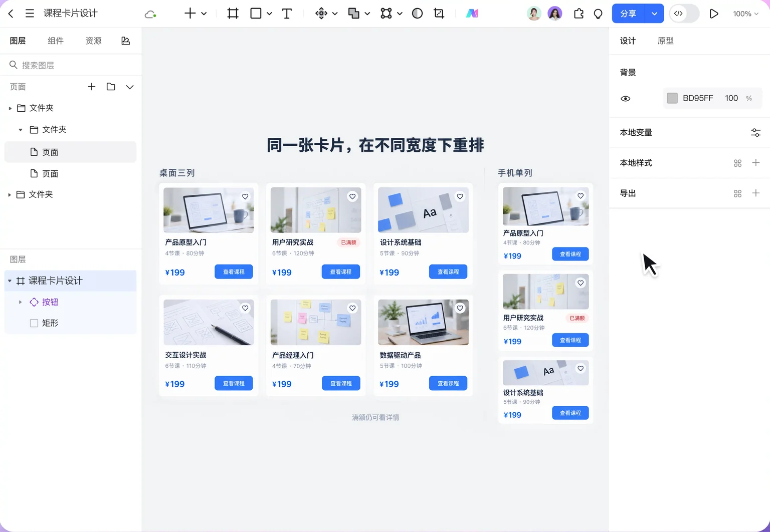Switch to the 原型 tab
The width and height of the screenshot is (770, 532).
pyautogui.click(x=666, y=41)
